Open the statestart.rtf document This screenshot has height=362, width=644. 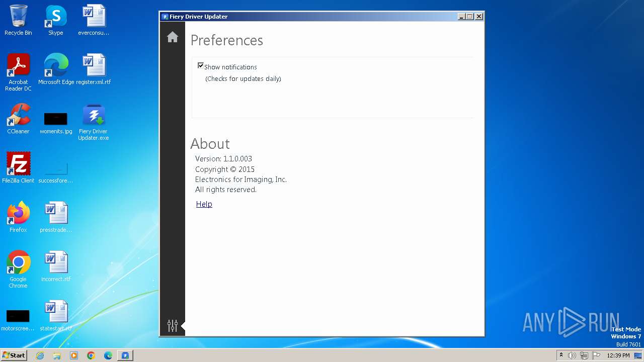click(x=56, y=316)
